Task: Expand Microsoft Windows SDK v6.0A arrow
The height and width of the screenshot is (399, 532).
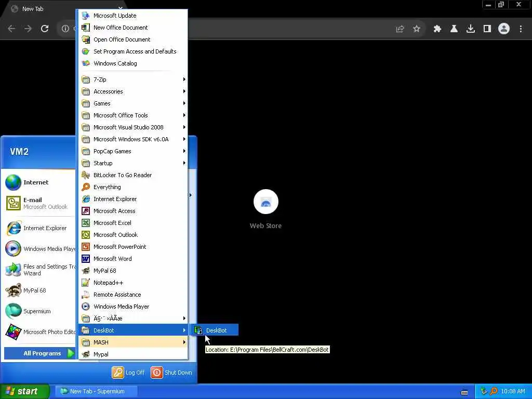Action: [x=184, y=139]
